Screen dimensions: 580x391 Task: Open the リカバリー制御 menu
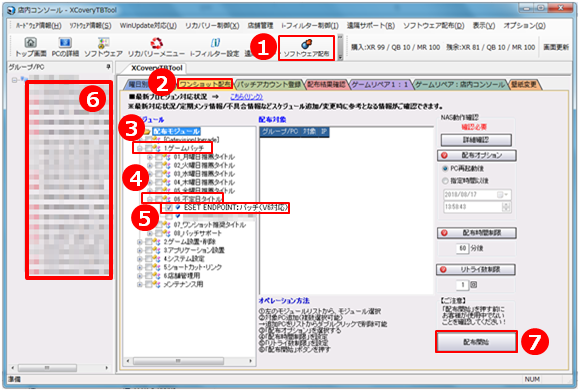point(212,26)
